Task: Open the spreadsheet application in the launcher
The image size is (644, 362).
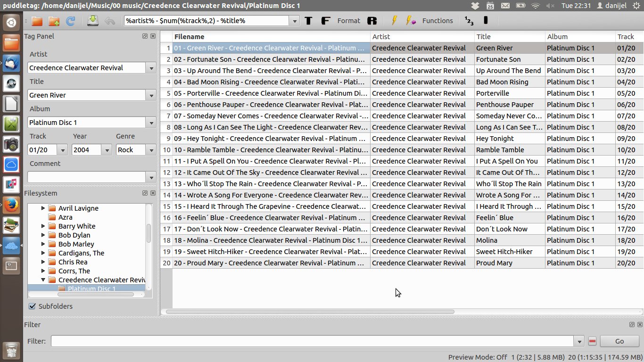Action: click(11, 124)
